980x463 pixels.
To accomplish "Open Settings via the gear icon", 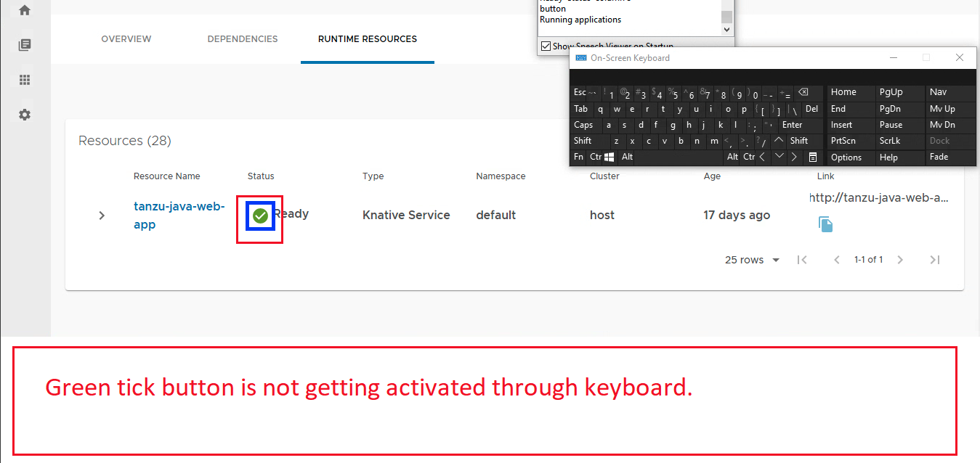I will [x=24, y=114].
